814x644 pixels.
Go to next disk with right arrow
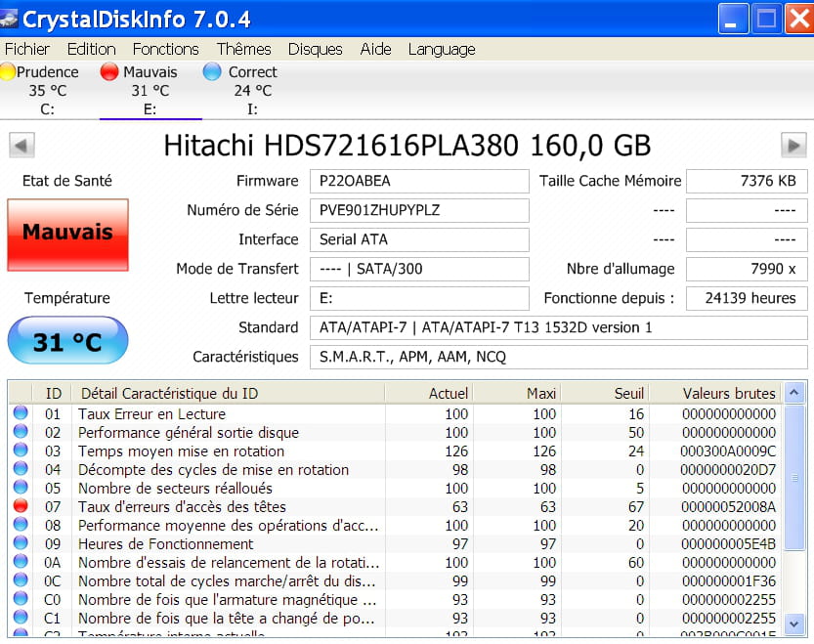[793, 145]
